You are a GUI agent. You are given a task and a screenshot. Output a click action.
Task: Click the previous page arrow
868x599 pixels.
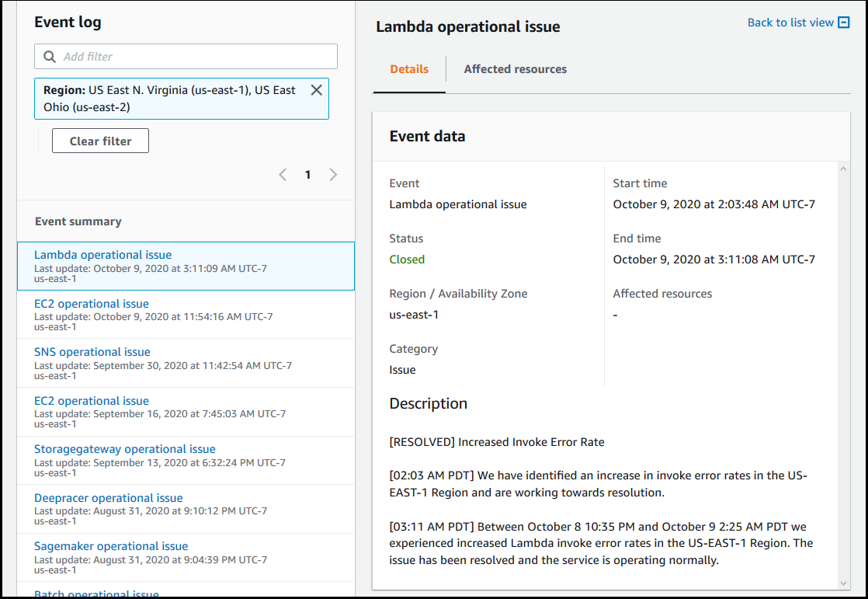pyautogui.click(x=283, y=174)
